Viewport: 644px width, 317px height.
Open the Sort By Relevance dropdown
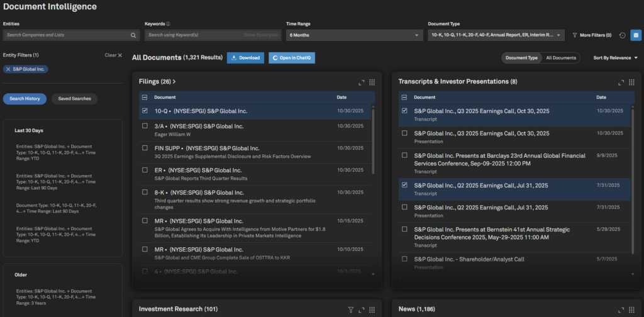[x=616, y=58]
